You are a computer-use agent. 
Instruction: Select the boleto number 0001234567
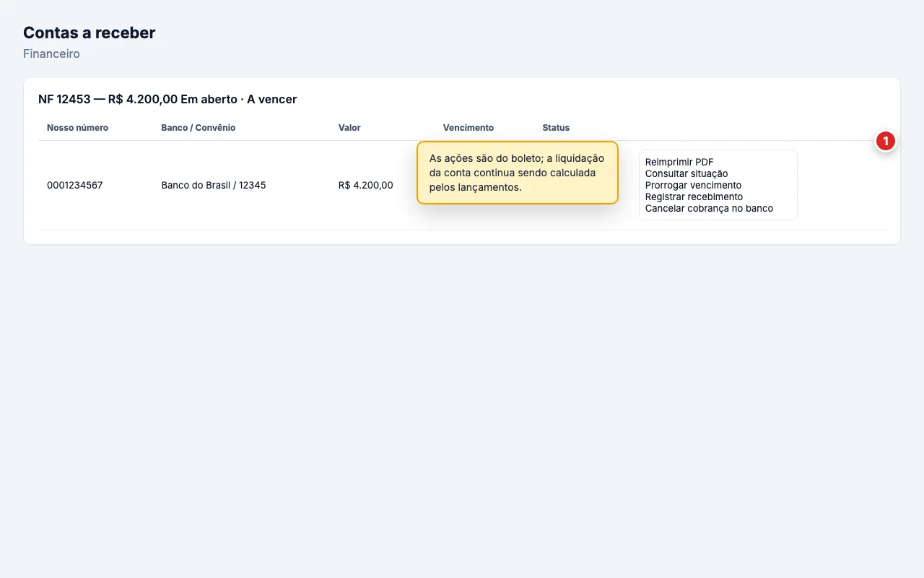click(75, 185)
